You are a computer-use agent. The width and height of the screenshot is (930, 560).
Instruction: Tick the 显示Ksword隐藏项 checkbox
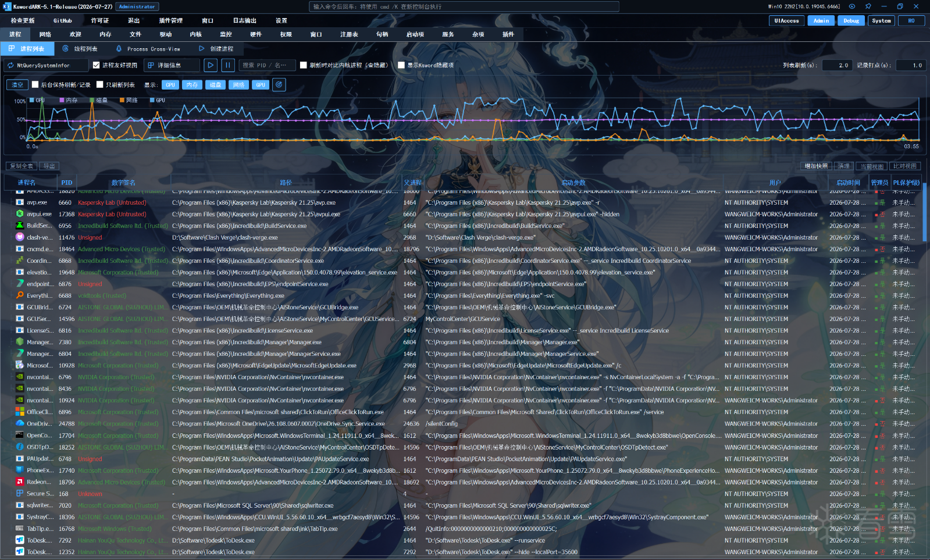pyautogui.click(x=401, y=65)
